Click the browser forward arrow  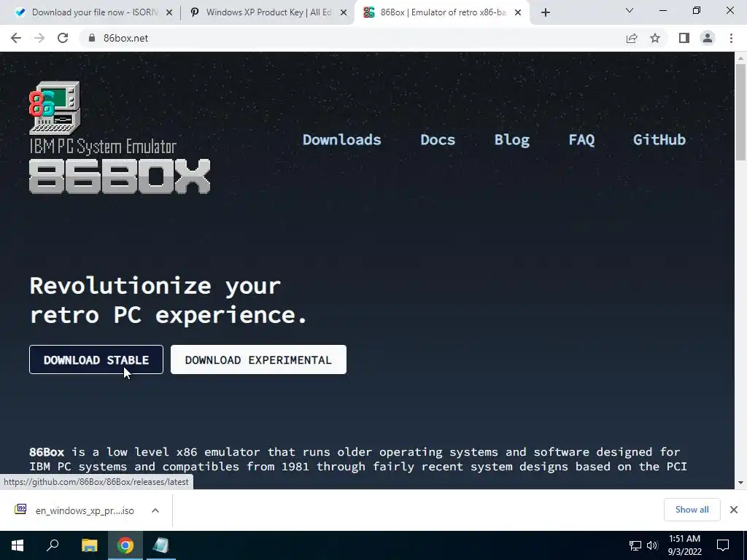click(x=39, y=38)
